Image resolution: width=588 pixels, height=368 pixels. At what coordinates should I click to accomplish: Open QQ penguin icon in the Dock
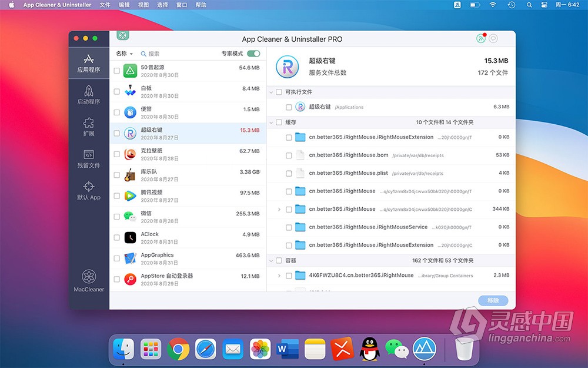pyautogui.click(x=369, y=349)
